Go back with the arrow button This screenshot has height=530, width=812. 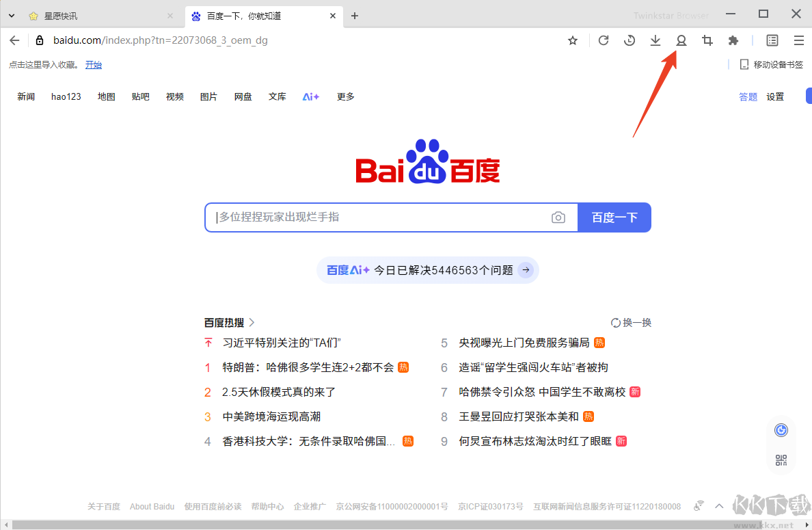pyautogui.click(x=14, y=40)
